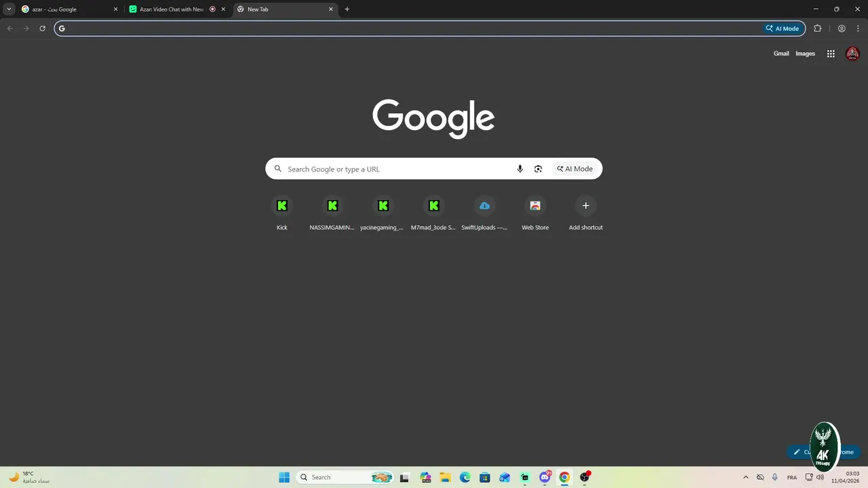Image resolution: width=868 pixels, height=488 pixels.
Task: Open the Windows Start menu
Action: (284, 477)
